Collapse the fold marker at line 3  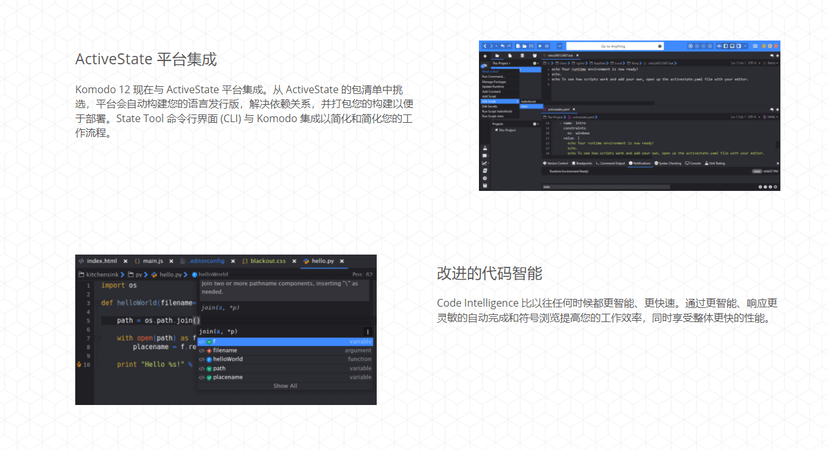pyautogui.click(x=97, y=303)
